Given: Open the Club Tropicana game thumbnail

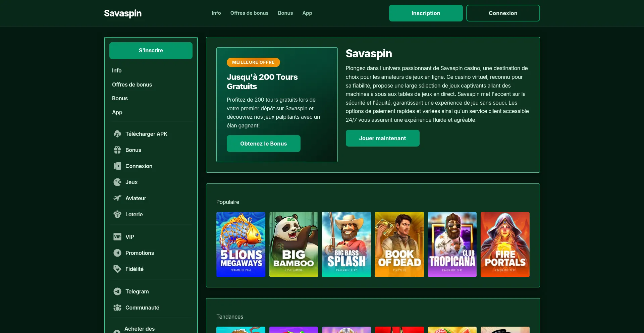Looking at the screenshot, I should 452,244.
